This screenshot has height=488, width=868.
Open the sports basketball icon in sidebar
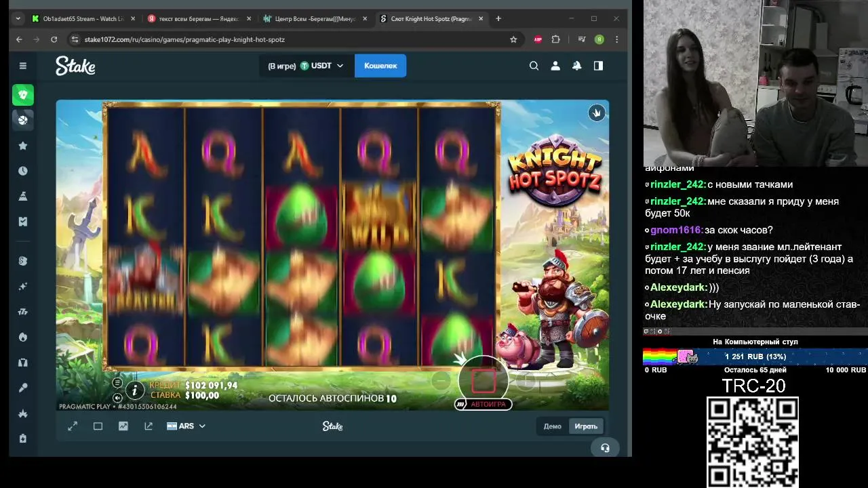[22, 120]
